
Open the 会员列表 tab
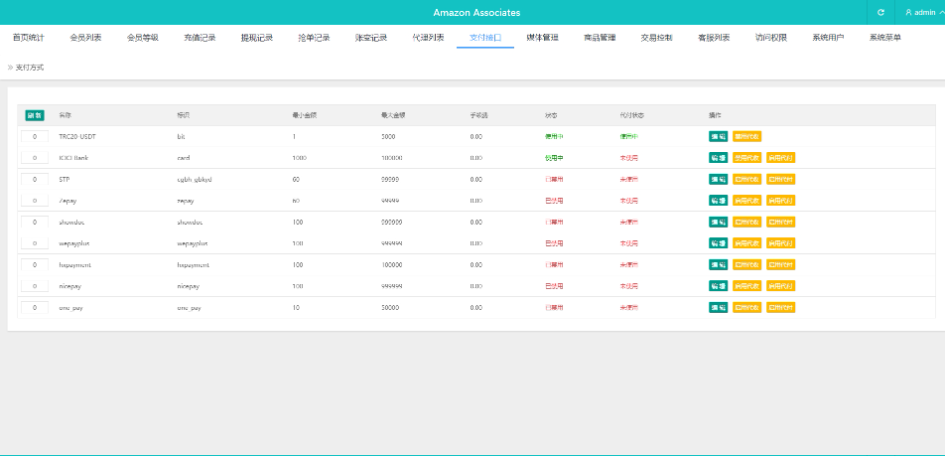click(x=86, y=37)
